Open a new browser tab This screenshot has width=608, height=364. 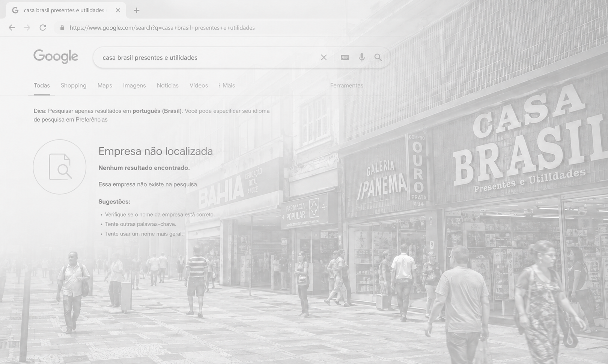coord(137,10)
